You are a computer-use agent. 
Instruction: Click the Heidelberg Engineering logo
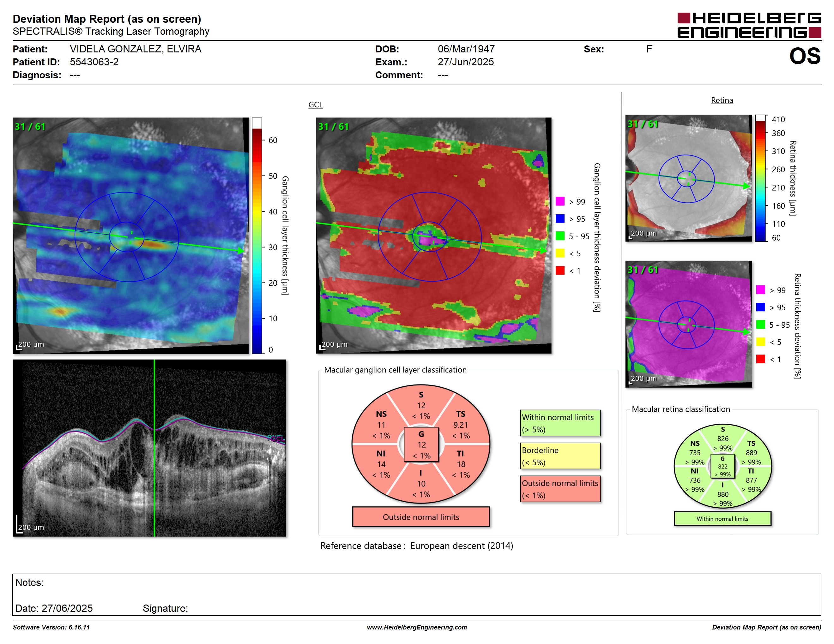749,26
